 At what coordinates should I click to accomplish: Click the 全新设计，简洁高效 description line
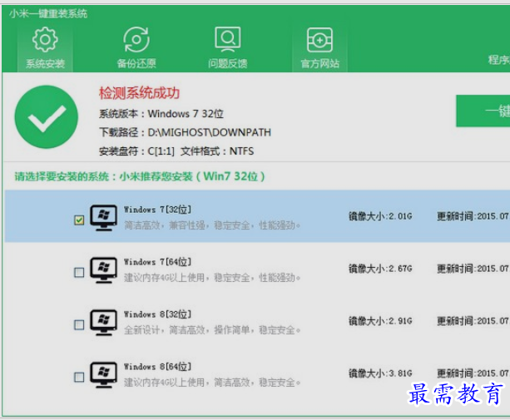(x=212, y=330)
